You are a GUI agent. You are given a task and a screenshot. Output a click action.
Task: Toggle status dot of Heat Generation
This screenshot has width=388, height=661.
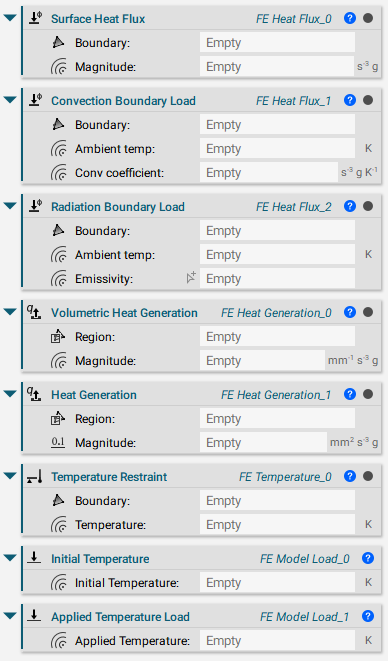click(368, 394)
